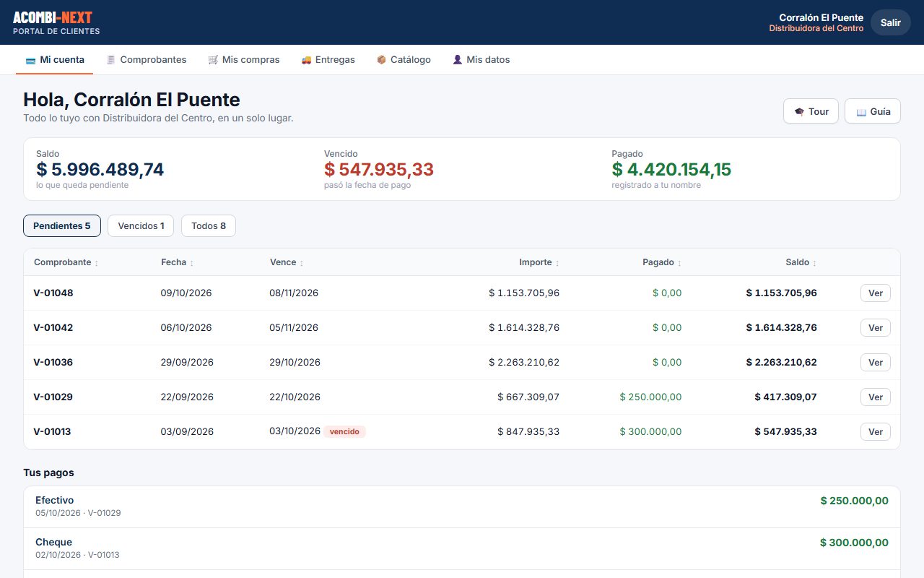Switch to the Comprobantes tab
The height and width of the screenshot is (578, 924).
pos(147,60)
